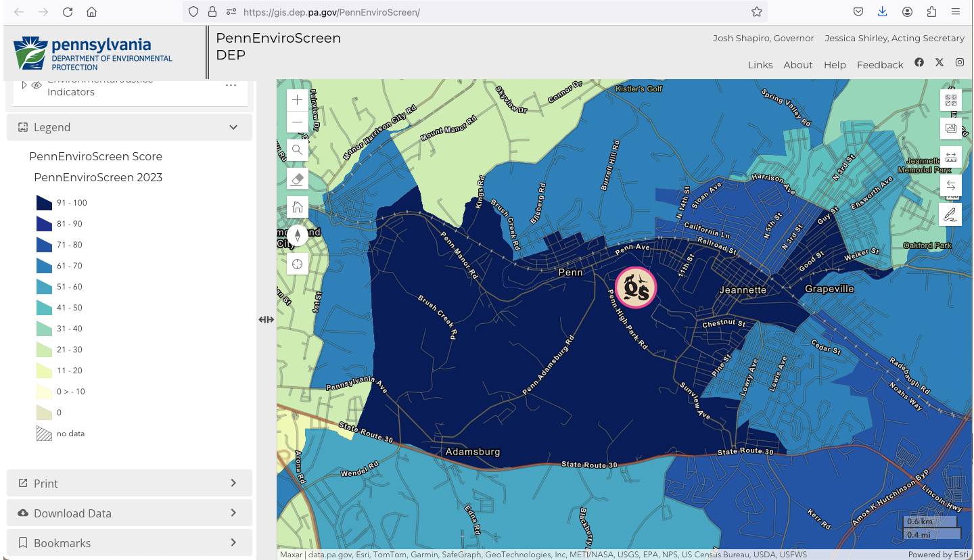
Task: Click the 91 - 100 legend swatch
Action: point(44,203)
